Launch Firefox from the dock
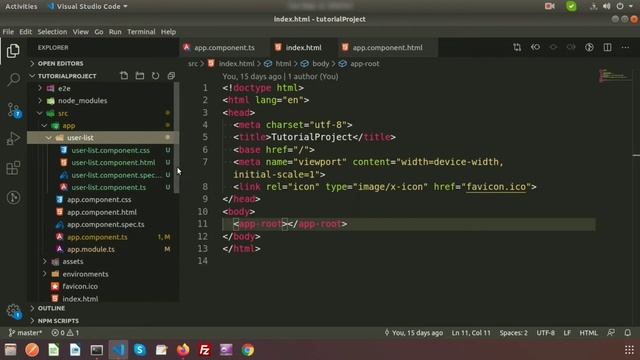 (x=183, y=350)
